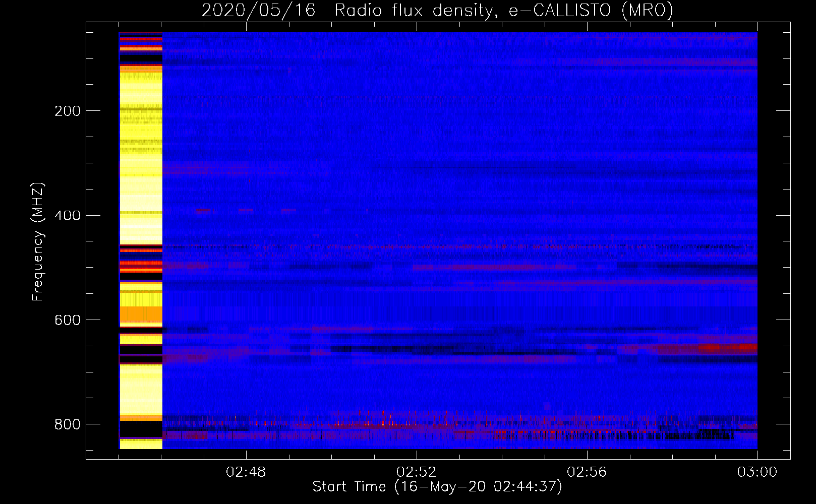The image size is (816, 504).
Task: Click the 'Frequency (MHZ)' axis label
Action: 38,241
